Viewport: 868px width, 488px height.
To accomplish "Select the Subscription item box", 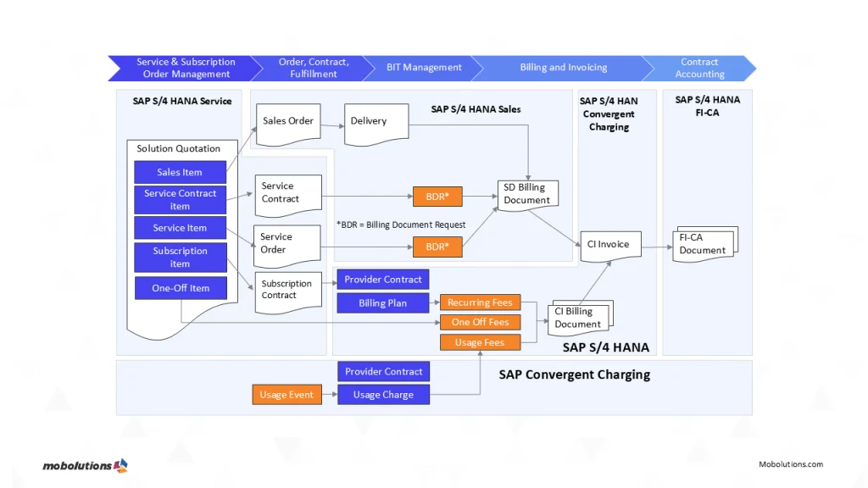I will 180,258.
